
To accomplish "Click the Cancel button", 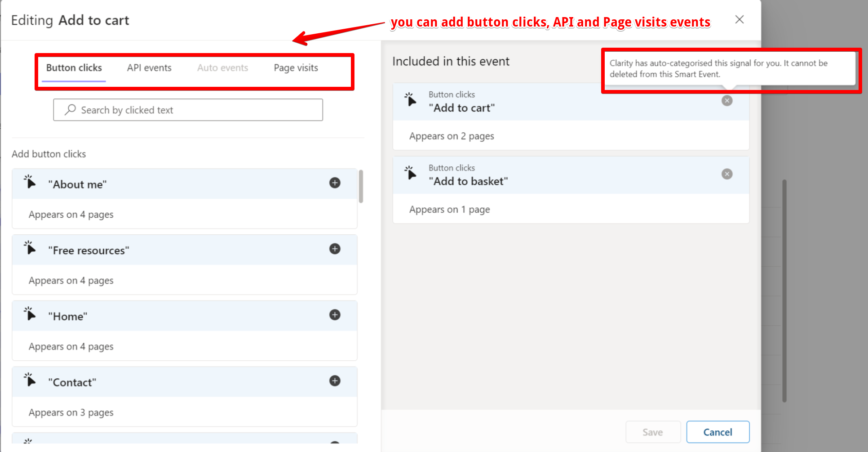I will (x=717, y=432).
